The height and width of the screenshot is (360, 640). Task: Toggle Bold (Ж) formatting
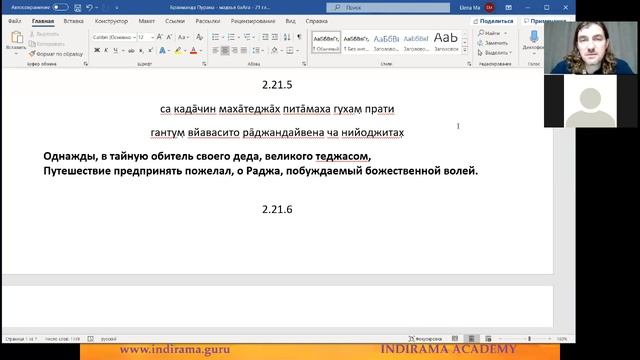point(97,50)
